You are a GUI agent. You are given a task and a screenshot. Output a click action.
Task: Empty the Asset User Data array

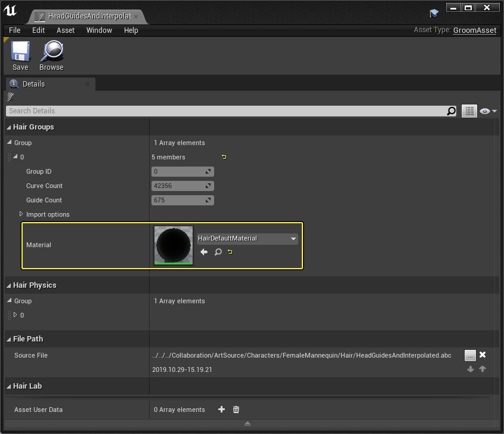click(236, 410)
